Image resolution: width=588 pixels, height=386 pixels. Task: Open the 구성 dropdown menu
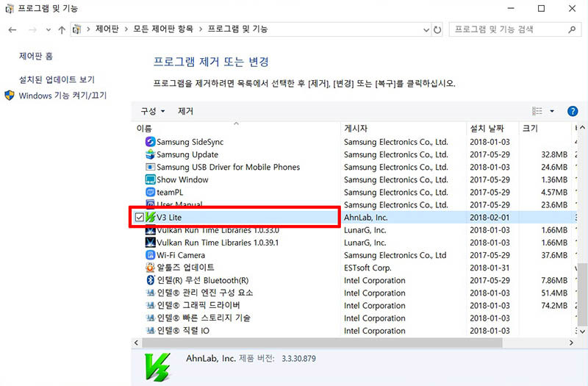pos(152,112)
